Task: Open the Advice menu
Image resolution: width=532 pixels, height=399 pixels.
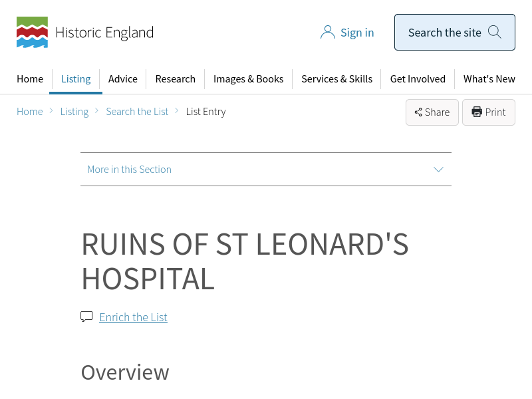Action: point(123,79)
